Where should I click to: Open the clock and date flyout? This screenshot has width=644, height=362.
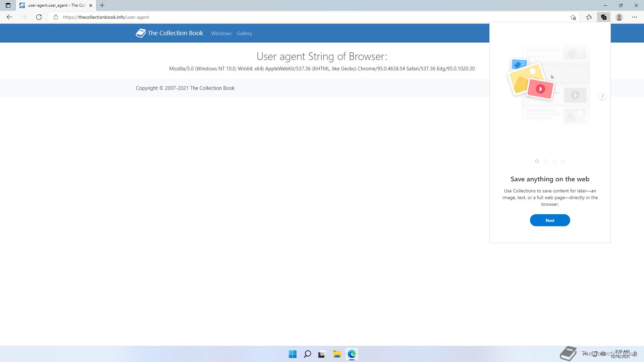tap(620, 354)
